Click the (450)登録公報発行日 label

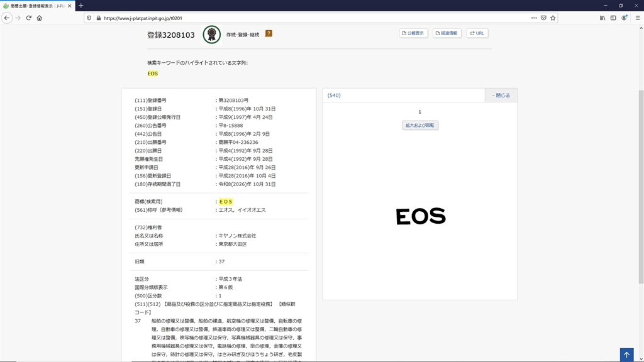pos(158,117)
